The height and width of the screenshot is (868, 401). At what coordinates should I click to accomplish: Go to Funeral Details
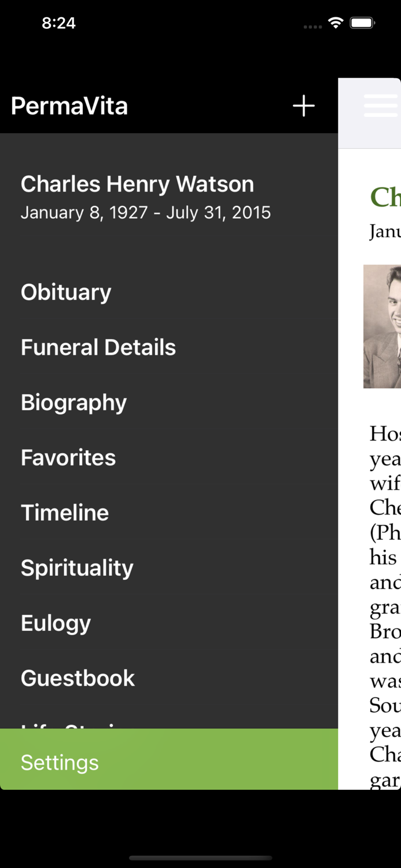point(98,347)
